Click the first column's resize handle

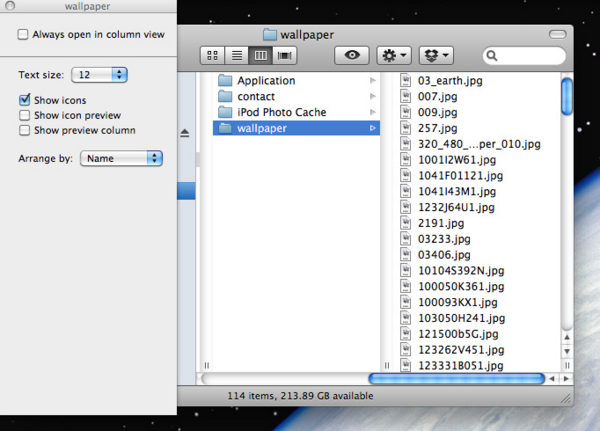click(207, 366)
